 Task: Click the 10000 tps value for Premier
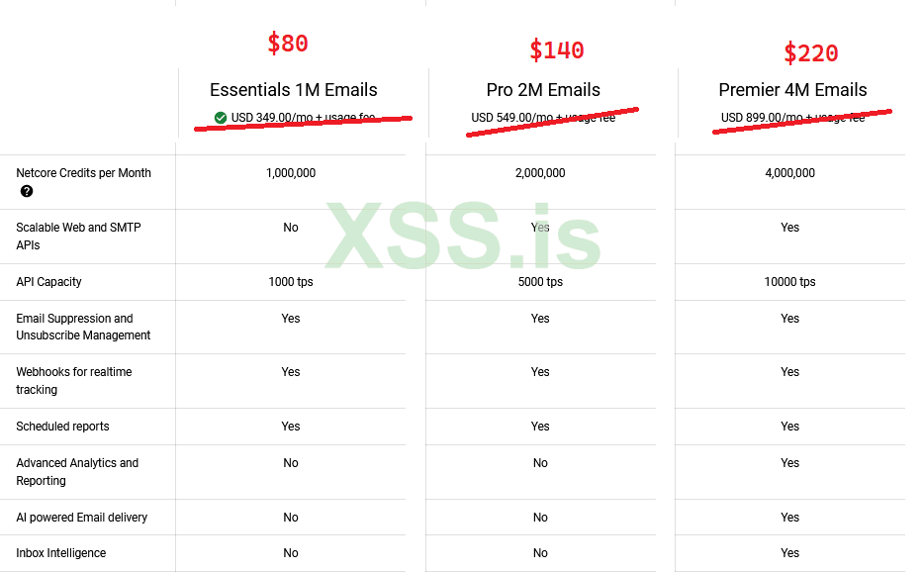pos(789,282)
